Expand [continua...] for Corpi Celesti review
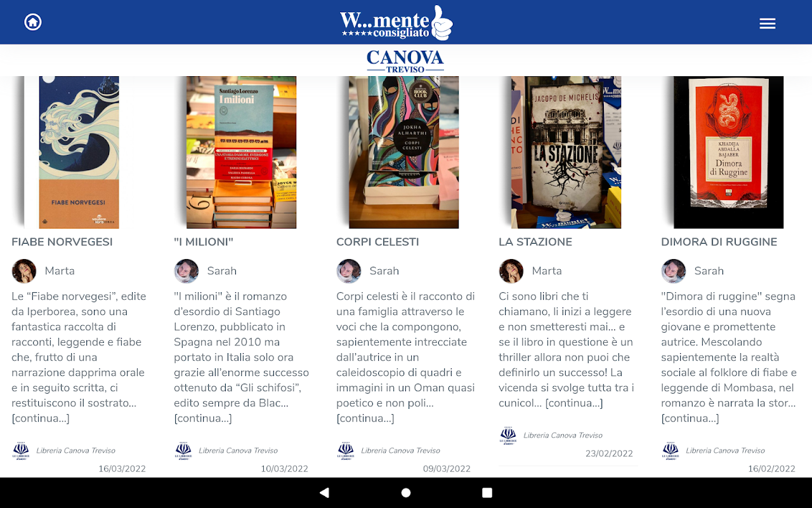The image size is (812, 508). (x=365, y=418)
